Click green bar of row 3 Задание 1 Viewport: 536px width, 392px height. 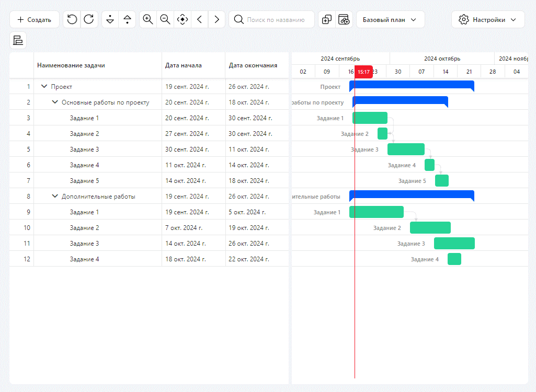pyautogui.click(x=370, y=118)
